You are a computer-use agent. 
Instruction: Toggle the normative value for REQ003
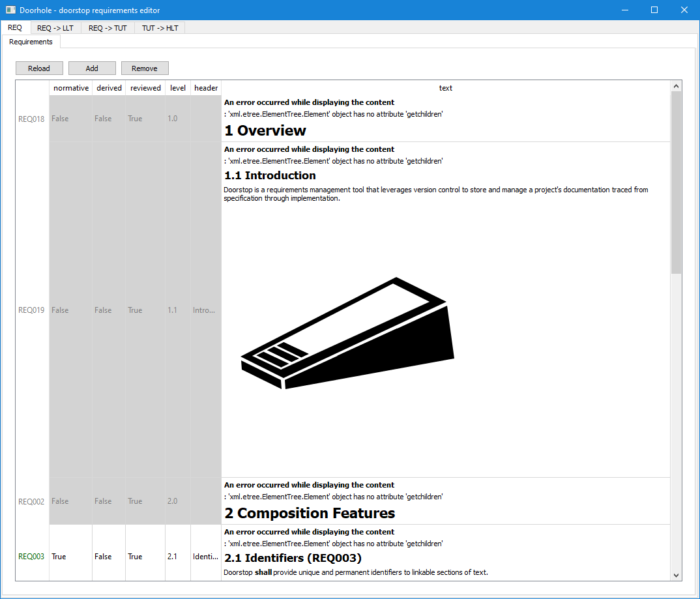pyautogui.click(x=70, y=557)
